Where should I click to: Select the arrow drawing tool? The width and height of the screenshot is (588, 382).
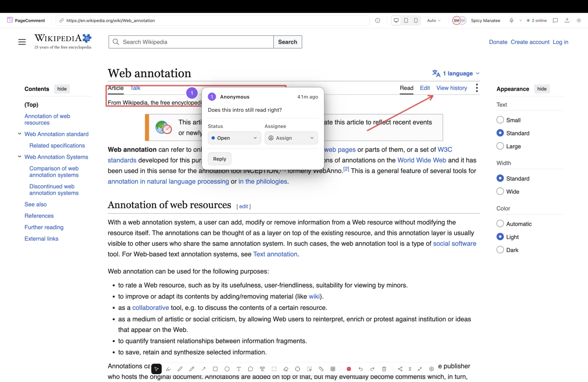click(x=204, y=369)
